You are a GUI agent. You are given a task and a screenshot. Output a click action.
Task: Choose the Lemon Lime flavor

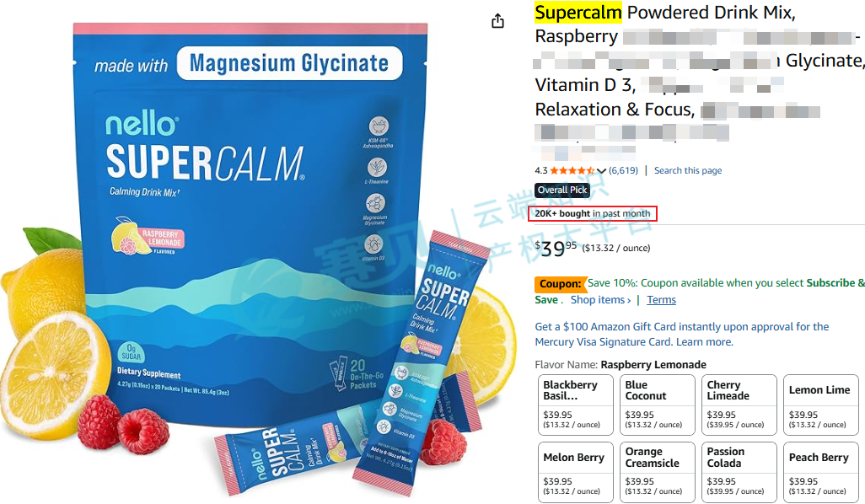pyautogui.click(x=821, y=405)
